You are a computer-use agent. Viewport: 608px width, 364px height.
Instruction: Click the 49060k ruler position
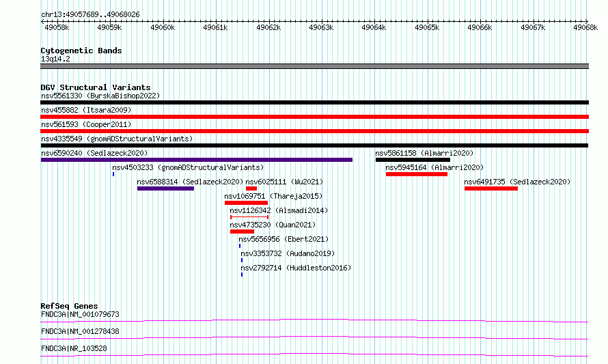click(x=163, y=27)
